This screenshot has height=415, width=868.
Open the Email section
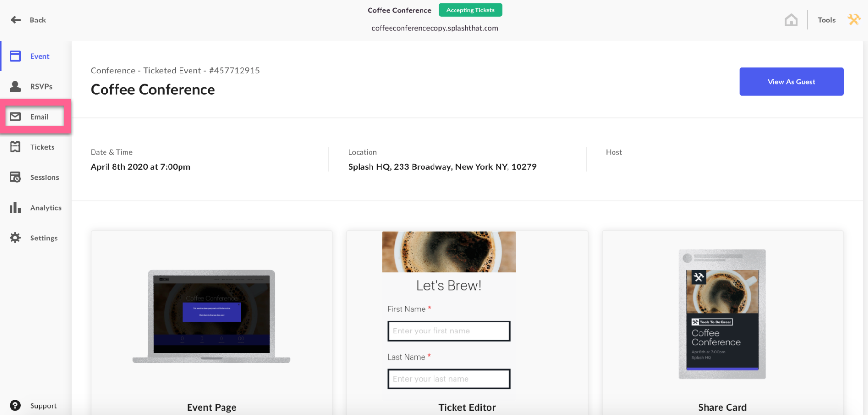[x=39, y=117]
